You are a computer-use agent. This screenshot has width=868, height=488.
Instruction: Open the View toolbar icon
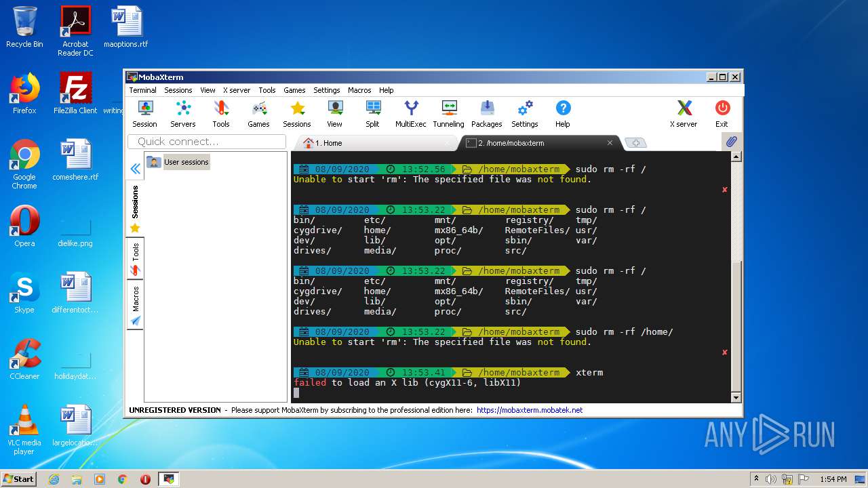click(335, 114)
